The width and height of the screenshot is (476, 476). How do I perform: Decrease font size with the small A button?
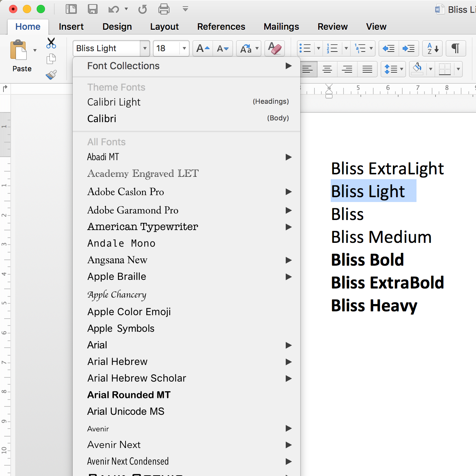tap(223, 48)
